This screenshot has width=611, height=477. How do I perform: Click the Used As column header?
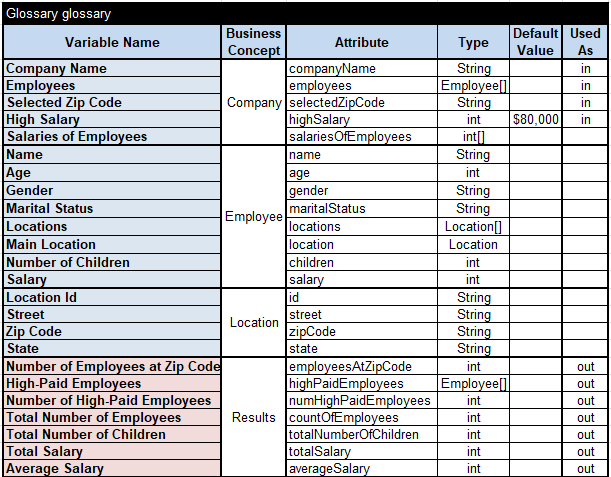coord(585,43)
